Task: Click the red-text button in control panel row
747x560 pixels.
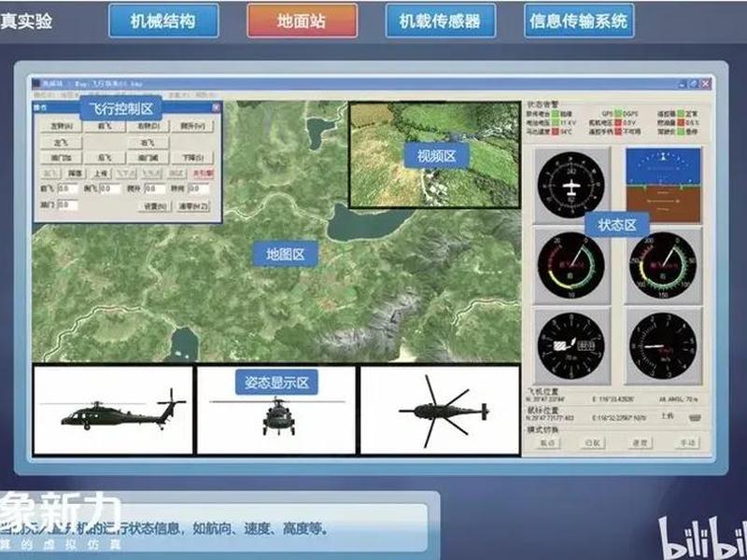Action: (x=202, y=174)
